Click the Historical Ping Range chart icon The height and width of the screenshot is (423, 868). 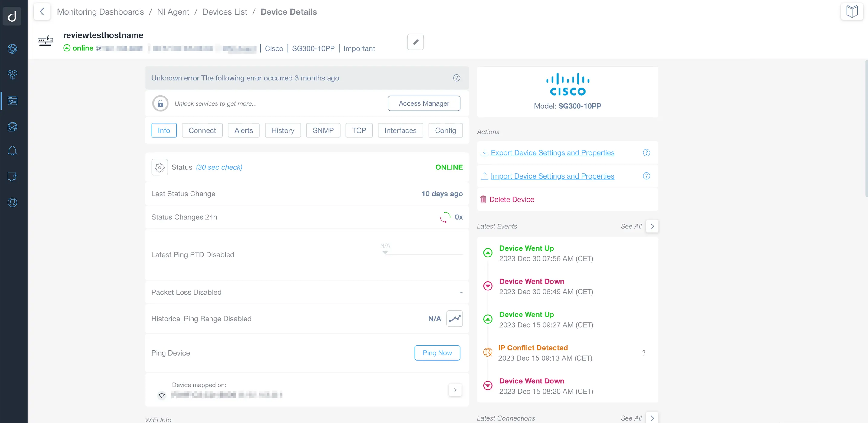click(455, 318)
